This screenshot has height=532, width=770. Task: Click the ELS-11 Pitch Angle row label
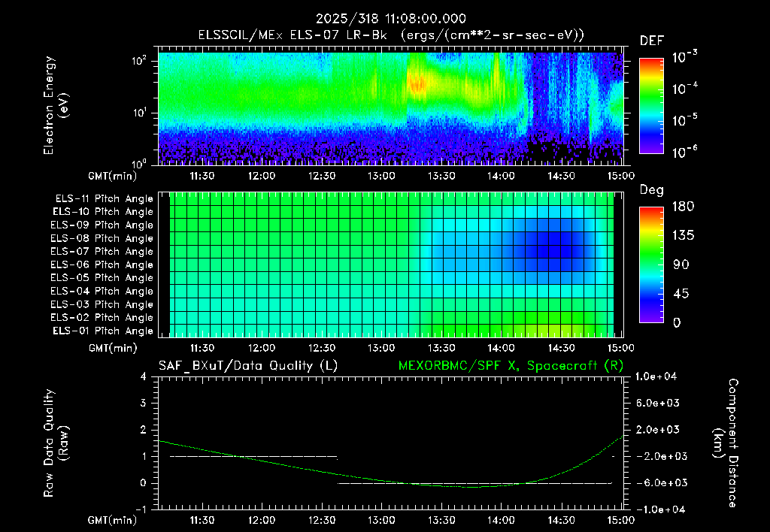point(104,199)
